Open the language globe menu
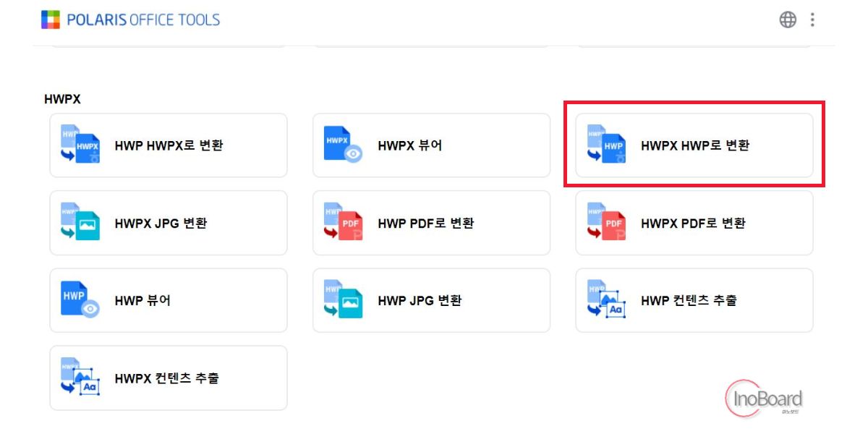Image resolution: width=868 pixels, height=434 pixels. pos(788,20)
